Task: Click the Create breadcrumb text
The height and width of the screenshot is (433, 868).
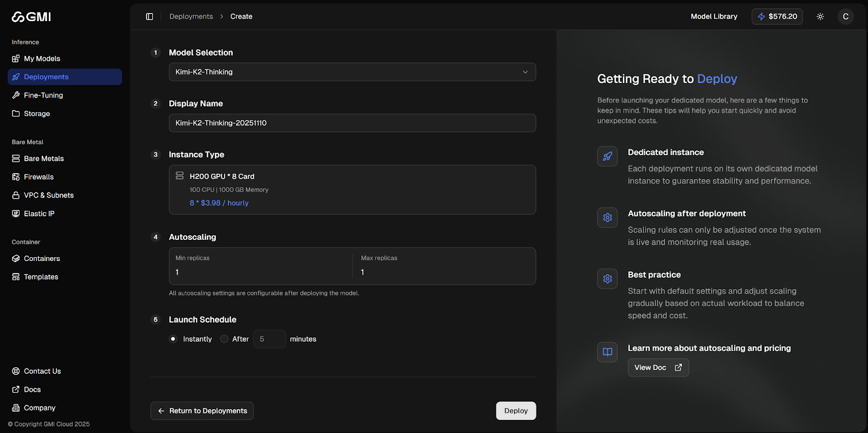Action: [x=241, y=17]
